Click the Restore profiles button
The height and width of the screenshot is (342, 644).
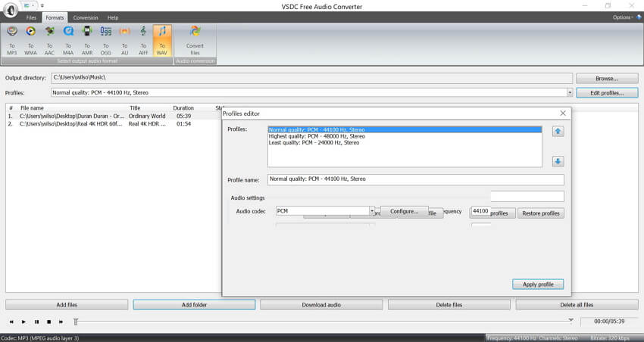tap(540, 213)
